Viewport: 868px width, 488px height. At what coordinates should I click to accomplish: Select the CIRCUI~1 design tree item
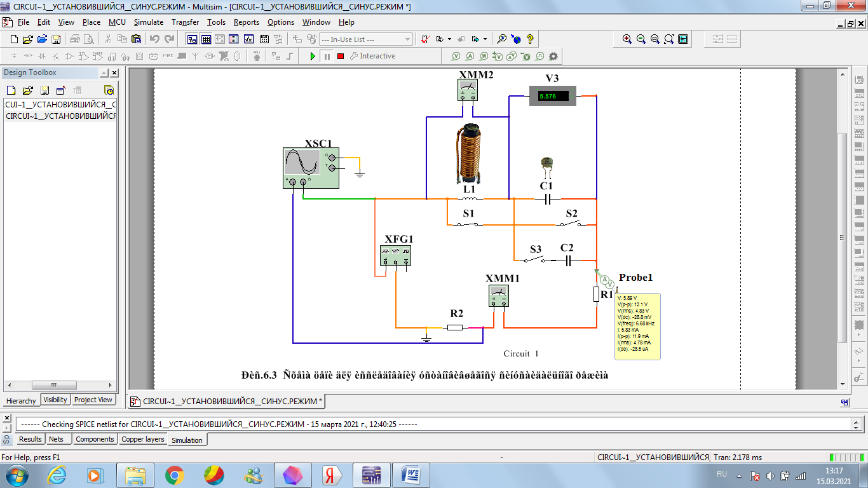61,116
